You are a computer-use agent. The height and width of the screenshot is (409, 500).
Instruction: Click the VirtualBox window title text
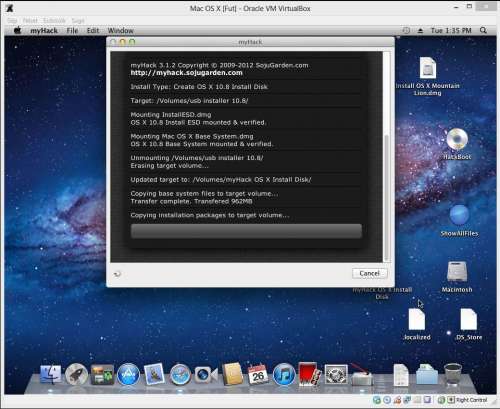tap(250, 9)
